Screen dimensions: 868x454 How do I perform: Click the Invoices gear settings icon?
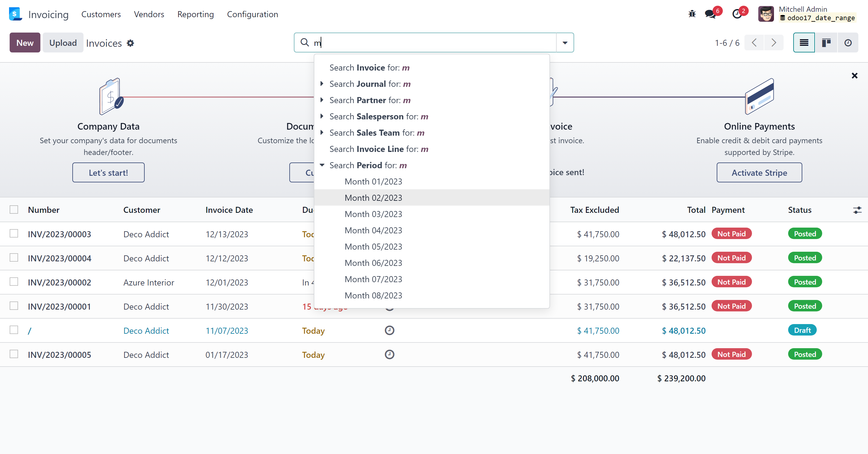click(131, 43)
